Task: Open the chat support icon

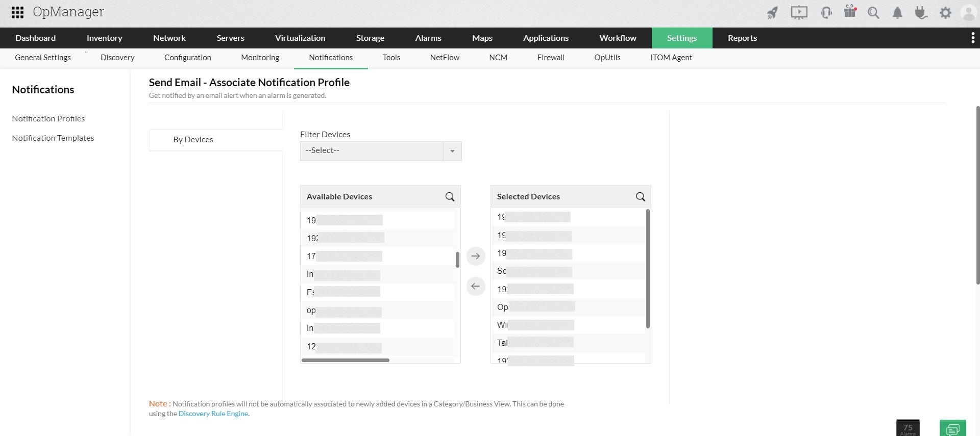Action: point(952,428)
